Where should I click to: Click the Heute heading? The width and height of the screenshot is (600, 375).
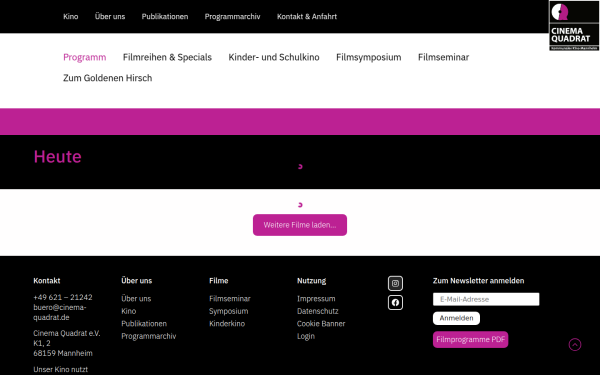[57, 157]
